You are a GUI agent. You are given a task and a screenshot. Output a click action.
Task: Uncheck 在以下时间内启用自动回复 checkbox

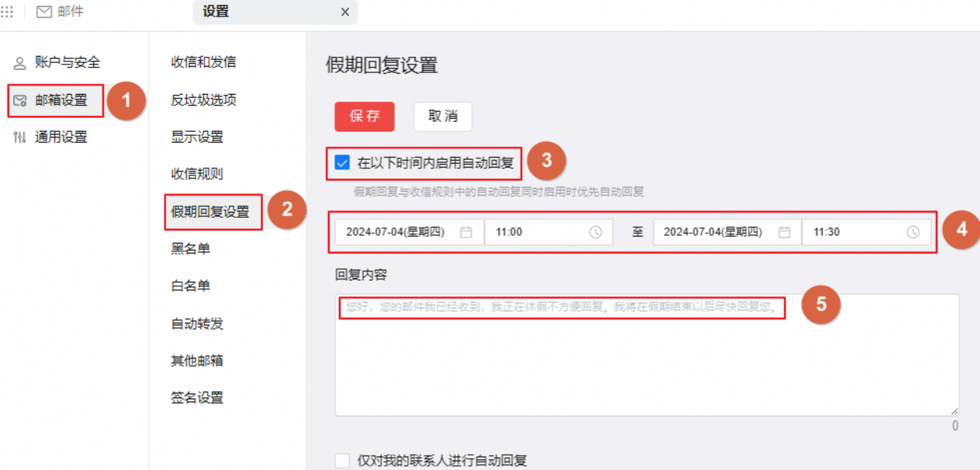tap(342, 162)
